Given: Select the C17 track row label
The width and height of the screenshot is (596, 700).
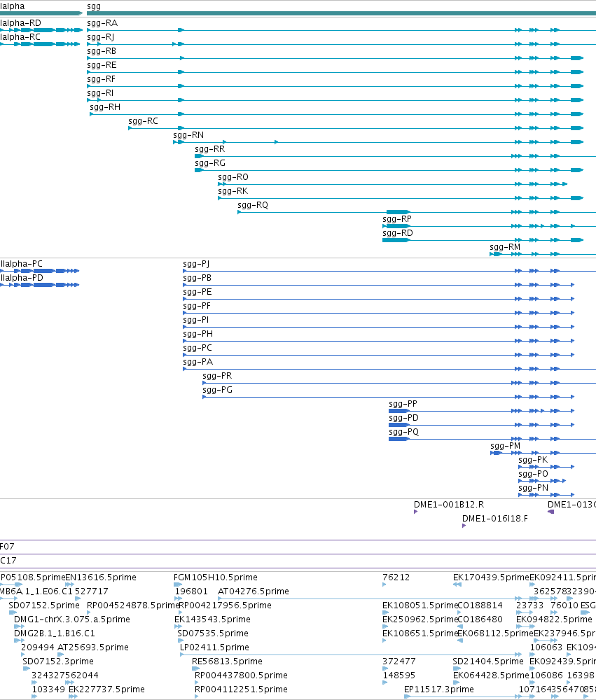Looking at the screenshot, I should tap(8, 561).
